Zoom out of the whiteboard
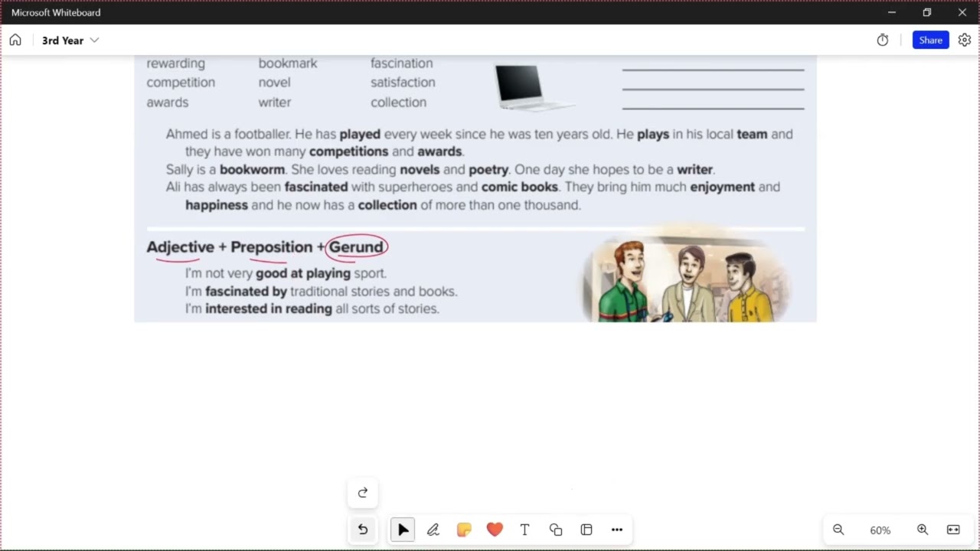The image size is (980, 551). (x=838, y=530)
